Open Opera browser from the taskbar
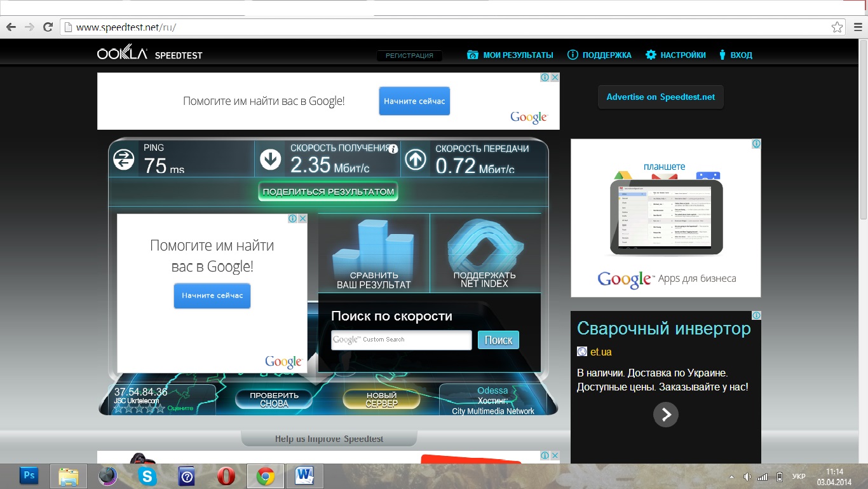Image resolution: width=868 pixels, height=489 pixels. click(x=226, y=476)
